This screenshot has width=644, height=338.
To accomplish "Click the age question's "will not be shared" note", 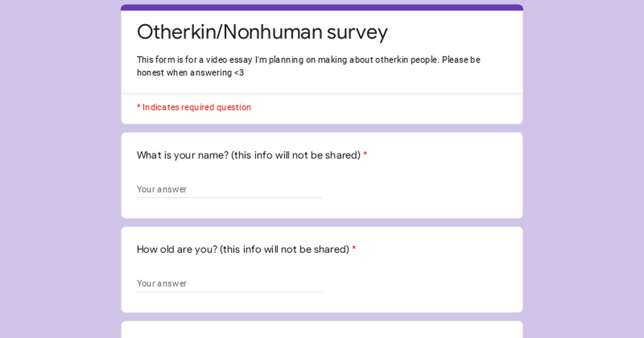I will coord(284,249).
